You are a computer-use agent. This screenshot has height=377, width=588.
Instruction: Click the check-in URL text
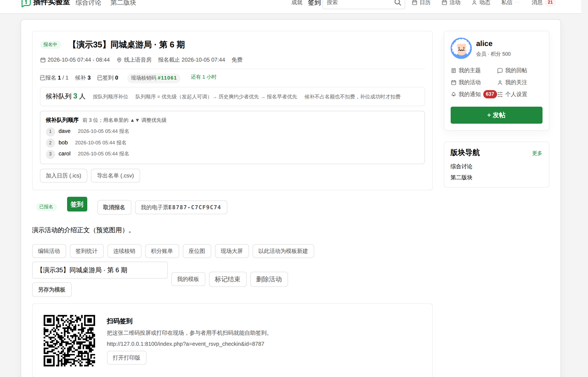[186, 344]
